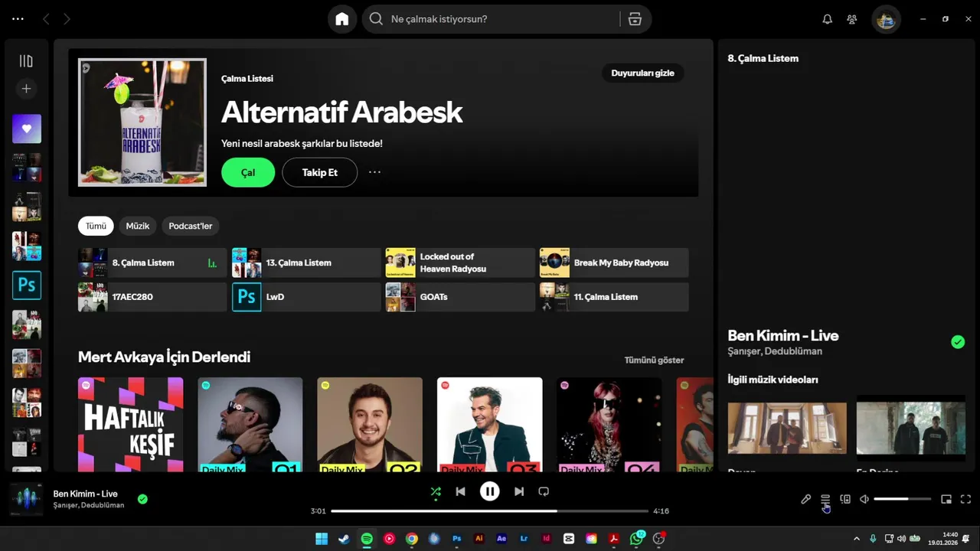Go to the Spotify Home page

pos(341,19)
